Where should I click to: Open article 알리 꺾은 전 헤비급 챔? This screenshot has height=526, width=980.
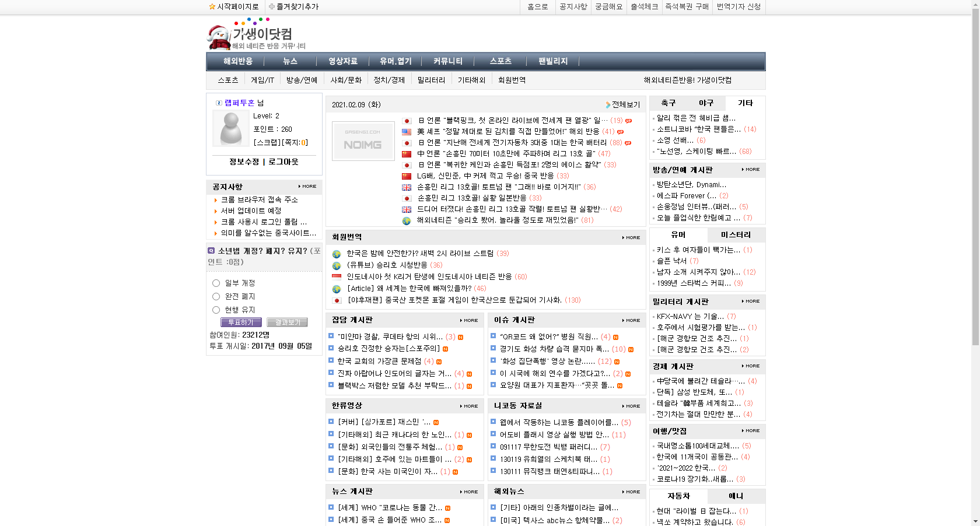(x=696, y=118)
